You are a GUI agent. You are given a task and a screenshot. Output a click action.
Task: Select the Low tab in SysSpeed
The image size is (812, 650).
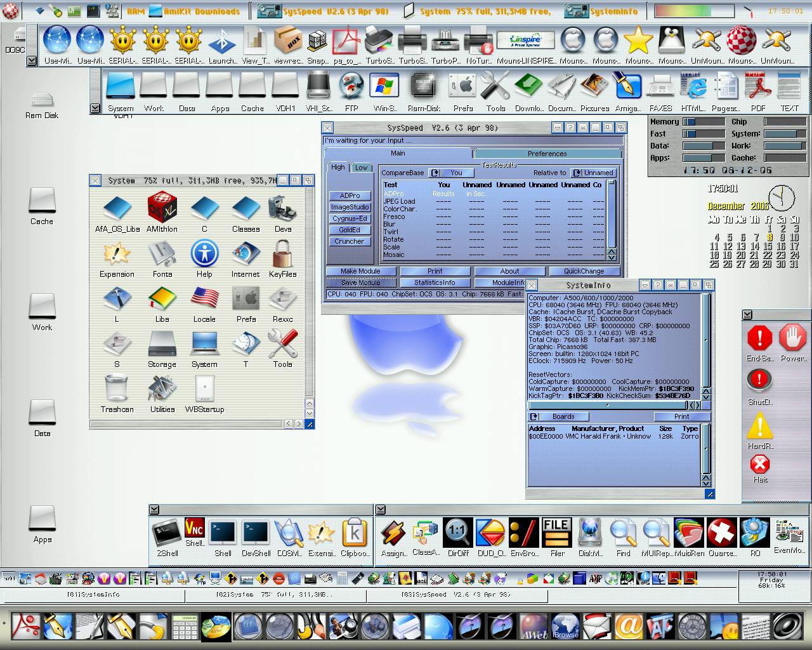click(x=361, y=168)
